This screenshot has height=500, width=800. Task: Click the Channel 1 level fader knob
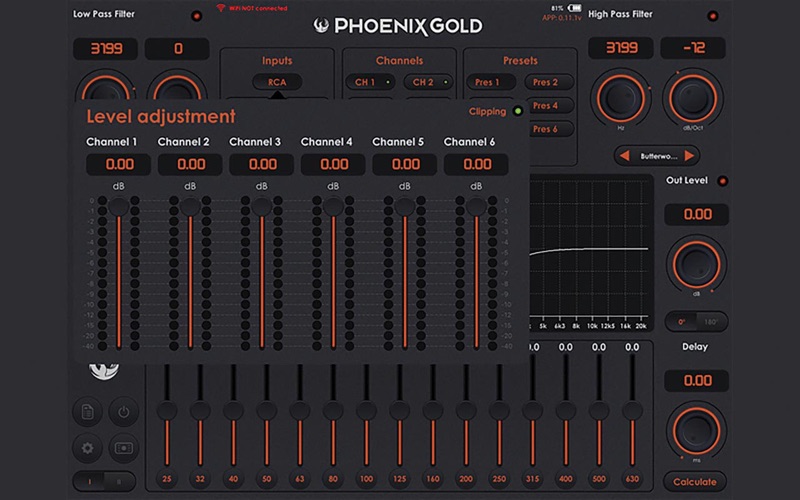[118, 206]
